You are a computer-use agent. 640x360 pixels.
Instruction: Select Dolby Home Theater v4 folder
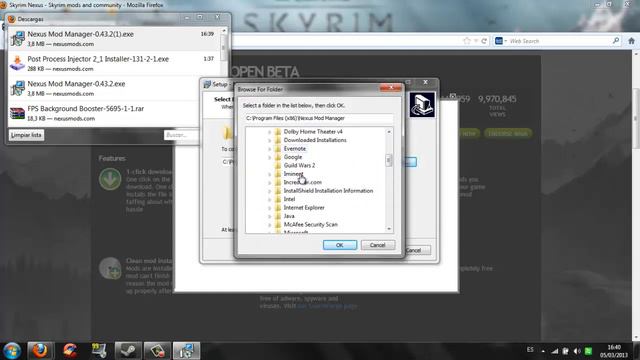coord(313,131)
